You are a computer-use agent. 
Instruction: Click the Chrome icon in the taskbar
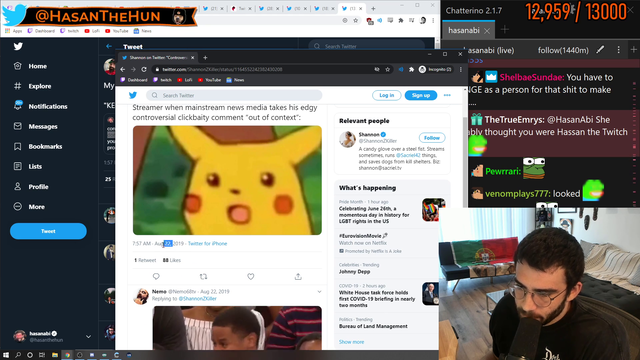click(67, 355)
